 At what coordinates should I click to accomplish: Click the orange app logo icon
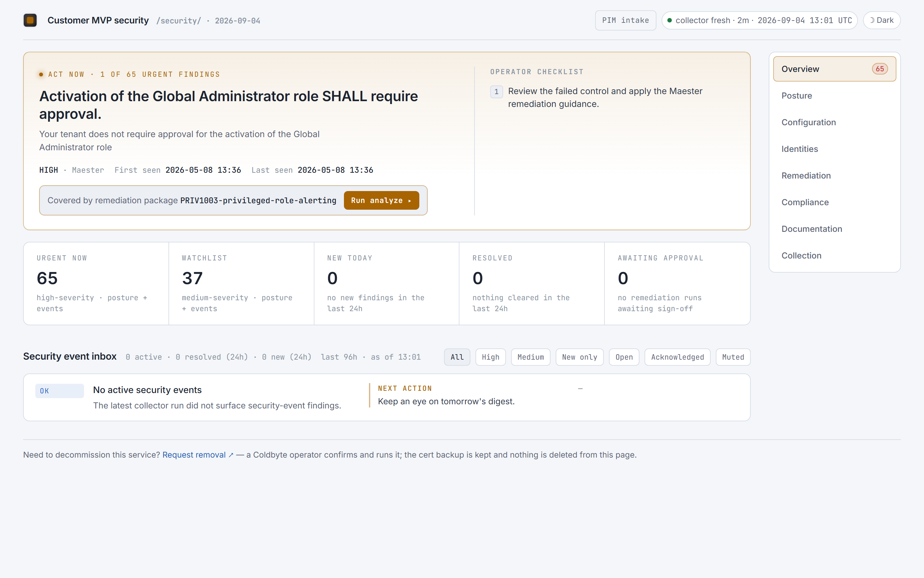click(30, 20)
